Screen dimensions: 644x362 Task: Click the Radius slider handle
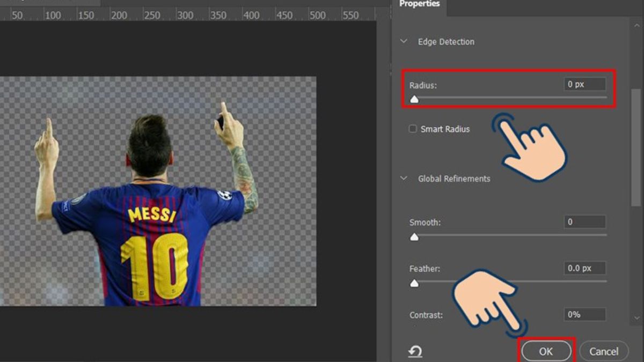[x=414, y=99]
